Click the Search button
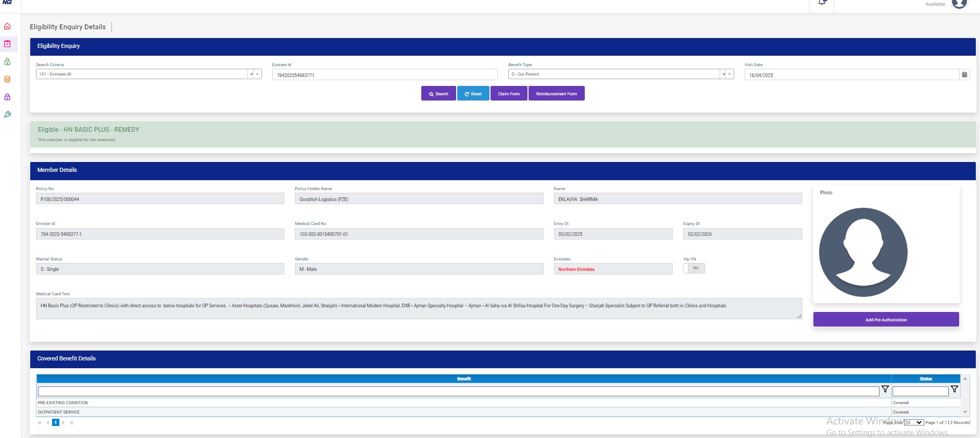The height and width of the screenshot is (438, 980). pyautogui.click(x=438, y=94)
